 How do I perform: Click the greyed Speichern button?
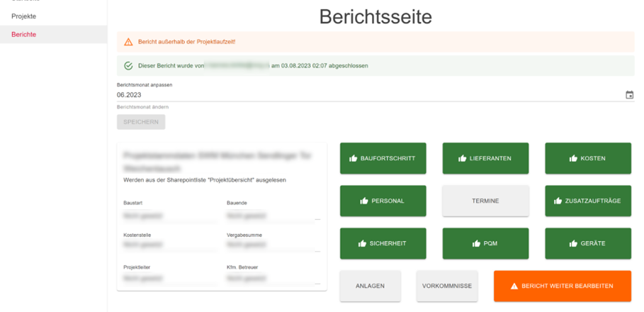pos(141,122)
